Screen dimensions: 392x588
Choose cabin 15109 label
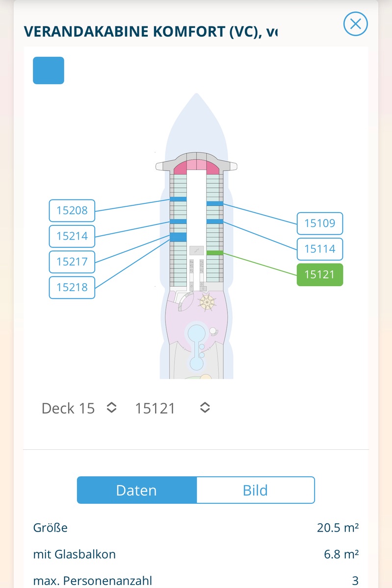coord(320,223)
